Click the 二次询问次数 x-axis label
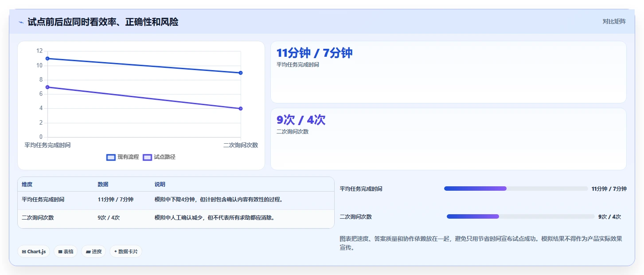This screenshot has height=275, width=644. click(241, 145)
